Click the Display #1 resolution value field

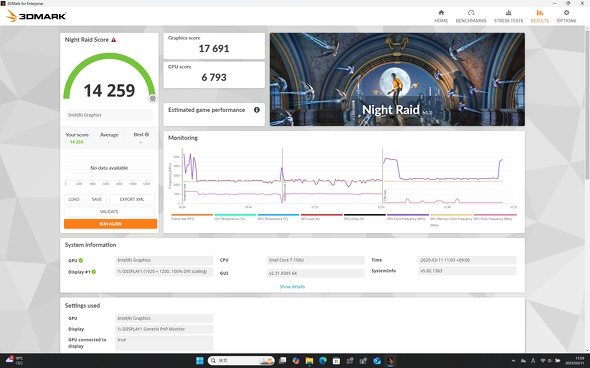coord(164,272)
